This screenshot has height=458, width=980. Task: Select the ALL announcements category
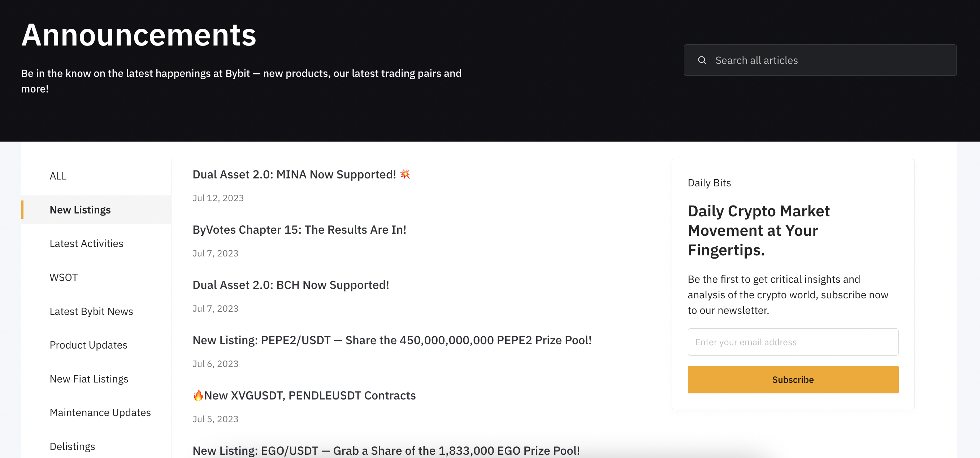pyautogui.click(x=57, y=176)
